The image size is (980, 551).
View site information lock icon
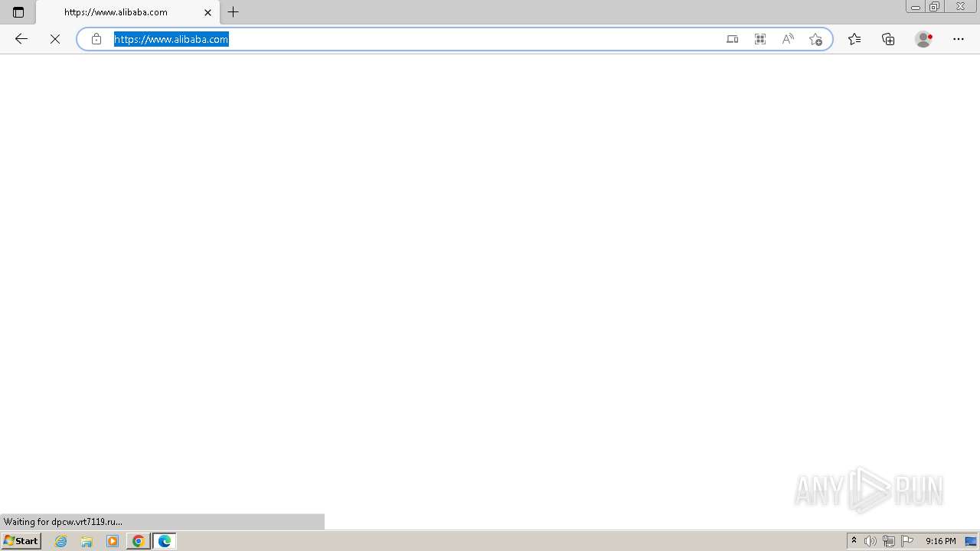coord(96,39)
